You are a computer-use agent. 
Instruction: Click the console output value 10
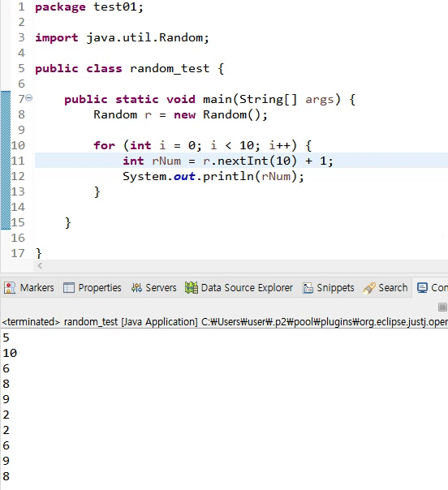coord(10,353)
